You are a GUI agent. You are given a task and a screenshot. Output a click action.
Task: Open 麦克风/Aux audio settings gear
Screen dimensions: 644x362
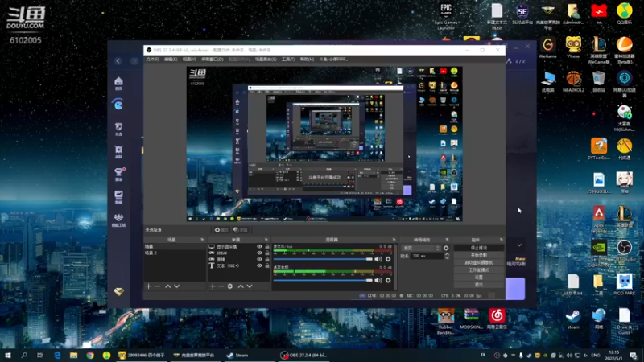[x=388, y=259]
